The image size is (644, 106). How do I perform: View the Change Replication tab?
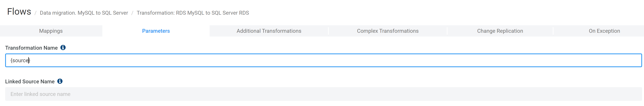coord(500,31)
